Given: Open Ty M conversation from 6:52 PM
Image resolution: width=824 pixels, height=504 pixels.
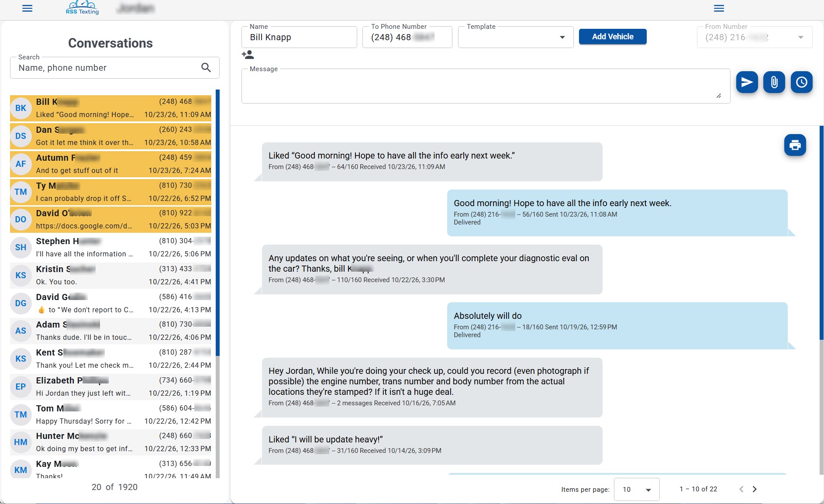Looking at the screenshot, I should [110, 192].
